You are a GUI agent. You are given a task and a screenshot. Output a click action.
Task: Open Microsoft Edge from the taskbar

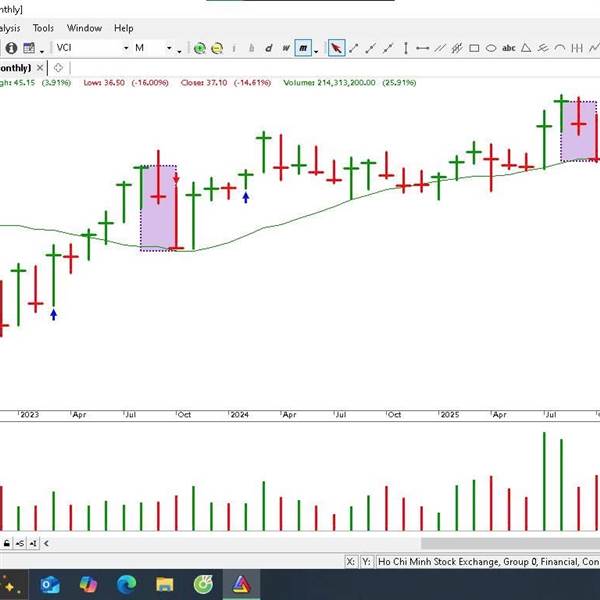(x=127, y=585)
